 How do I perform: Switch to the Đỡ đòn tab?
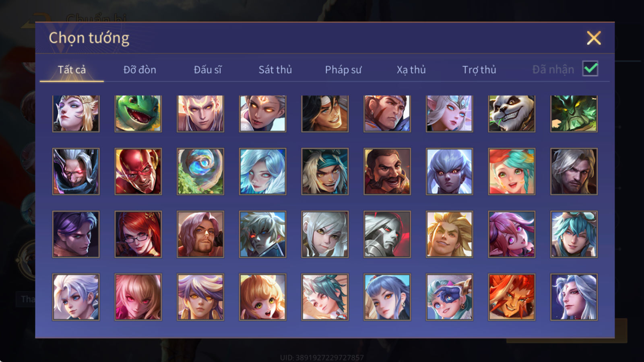coord(140,70)
